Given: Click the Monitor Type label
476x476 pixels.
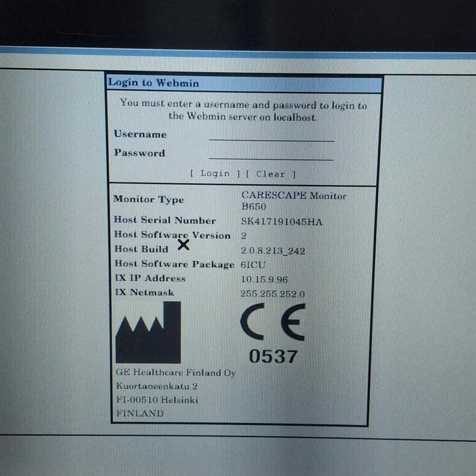Looking at the screenshot, I should [148, 200].
